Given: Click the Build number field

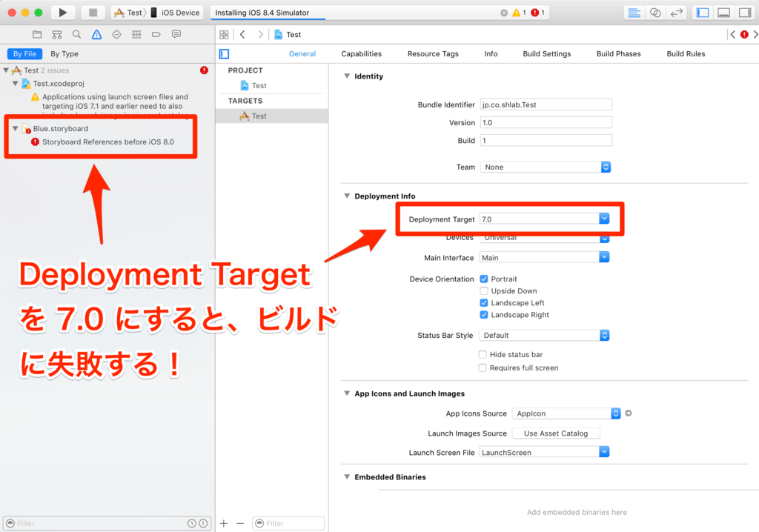Looking at the screenshot, I should tap(546, 140).
